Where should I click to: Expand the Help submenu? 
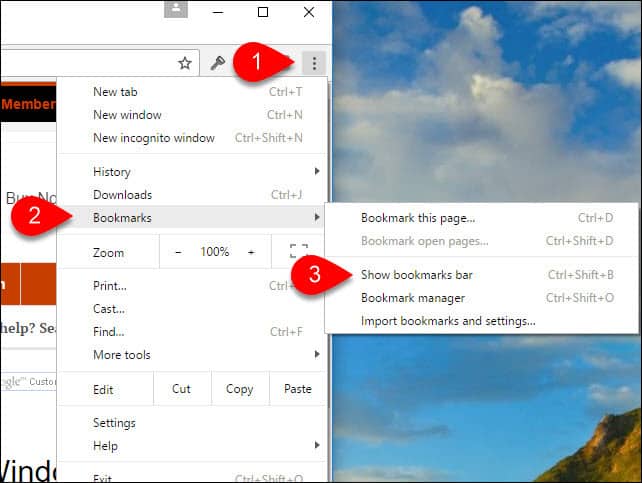coord(192,445)
